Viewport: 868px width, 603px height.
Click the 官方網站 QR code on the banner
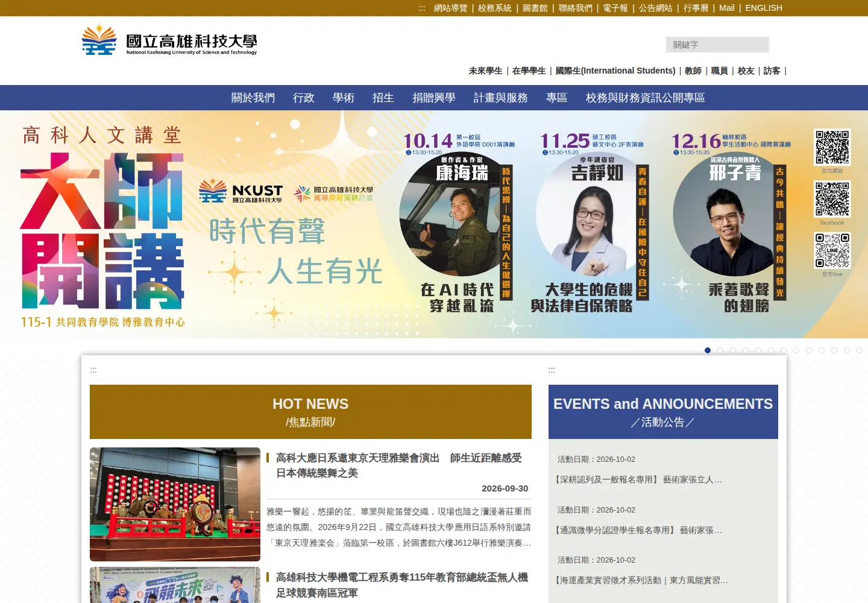click(832, 147)
